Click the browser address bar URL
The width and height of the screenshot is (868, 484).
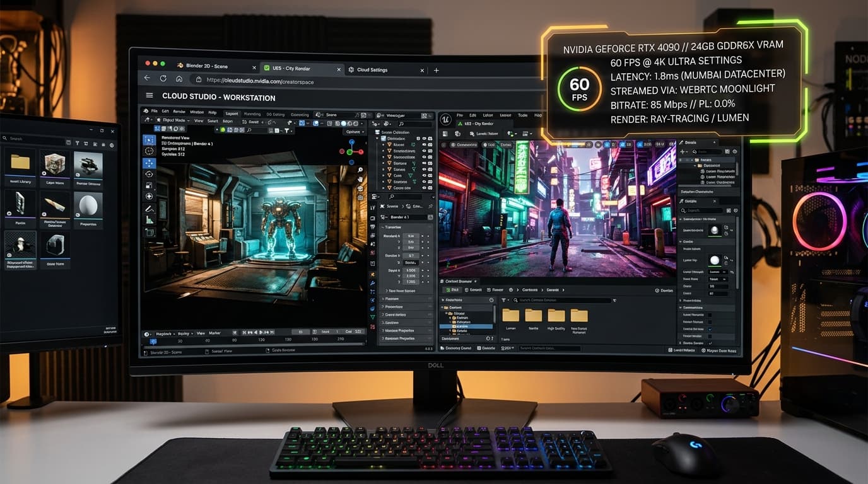pyautogui.click(x=259, y=81)
